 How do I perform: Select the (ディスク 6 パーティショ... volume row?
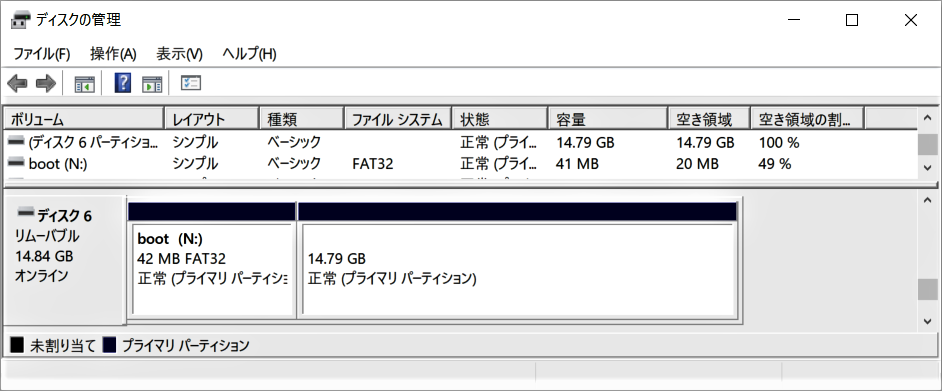[x=461, y=143]
